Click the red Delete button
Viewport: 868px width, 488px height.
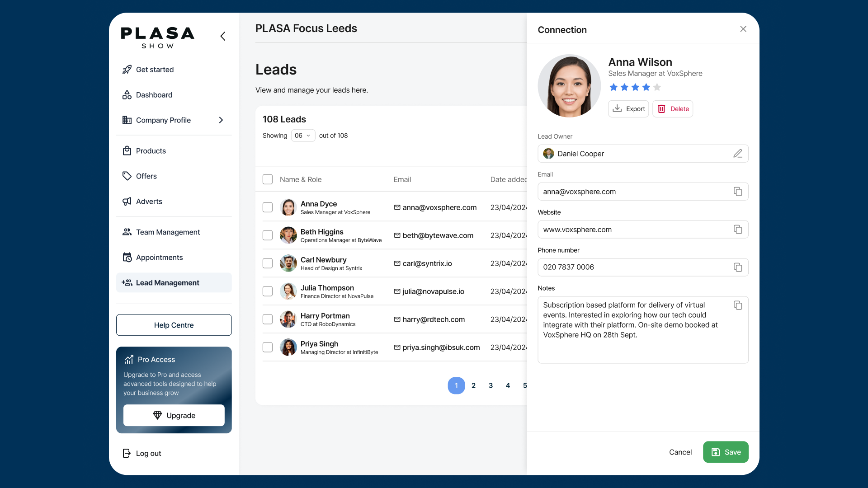673,109
